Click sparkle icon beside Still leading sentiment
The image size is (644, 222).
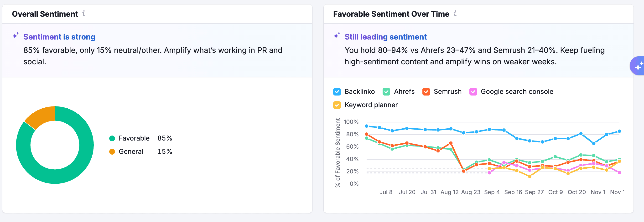pos(337,35)
